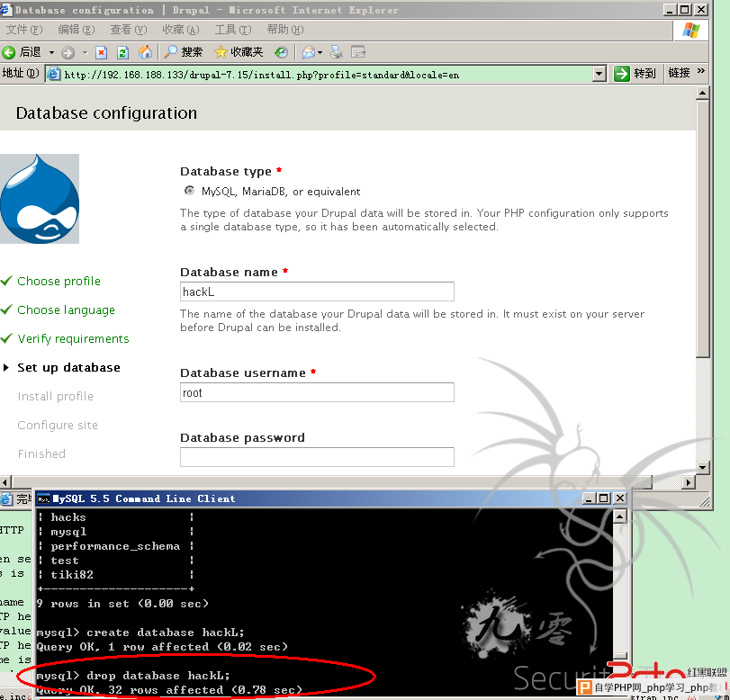Open Back button history dropdown arrow
Screen dimensions: 730x700
(51, 52)
